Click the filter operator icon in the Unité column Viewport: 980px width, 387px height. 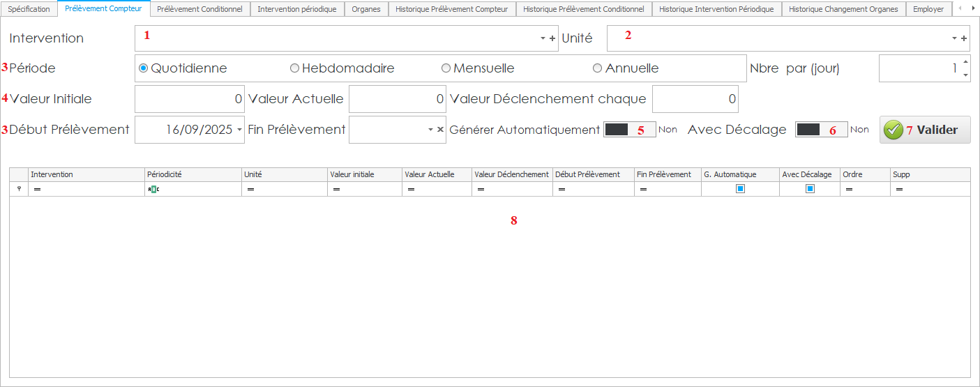(250, 189)
